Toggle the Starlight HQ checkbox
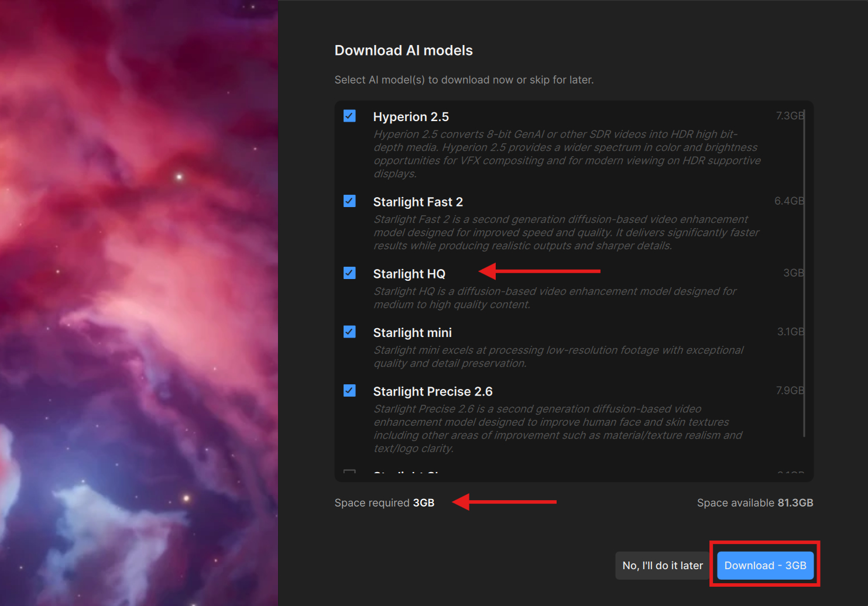 pyautogui.click(x=349, y=273)
